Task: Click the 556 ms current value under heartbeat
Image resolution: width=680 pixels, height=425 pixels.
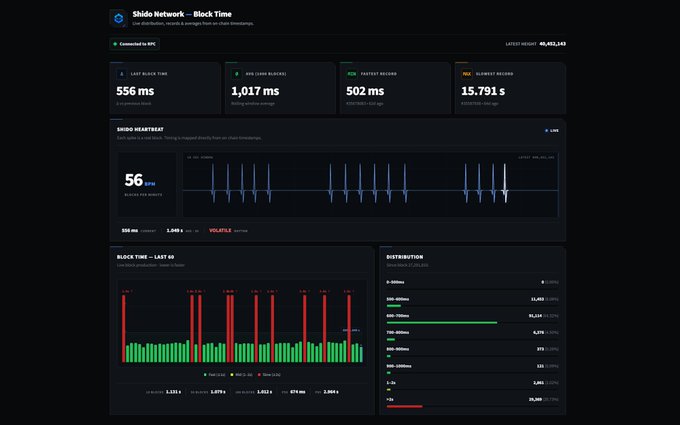Action: (x=130, y=230)
